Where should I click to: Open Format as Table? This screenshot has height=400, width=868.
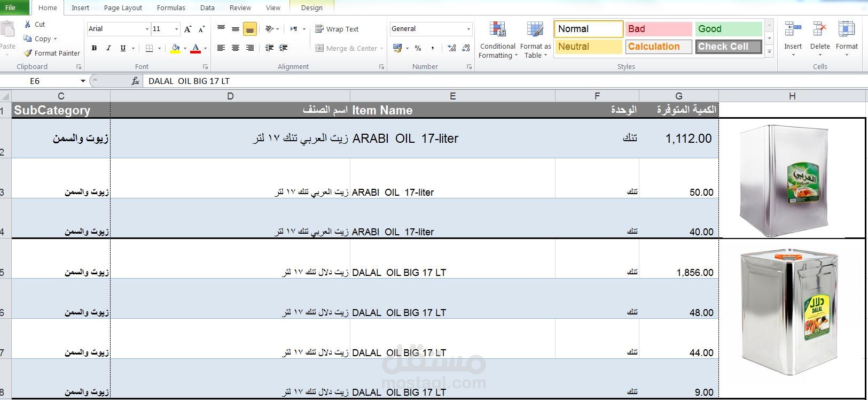click(x=535, y=40)
